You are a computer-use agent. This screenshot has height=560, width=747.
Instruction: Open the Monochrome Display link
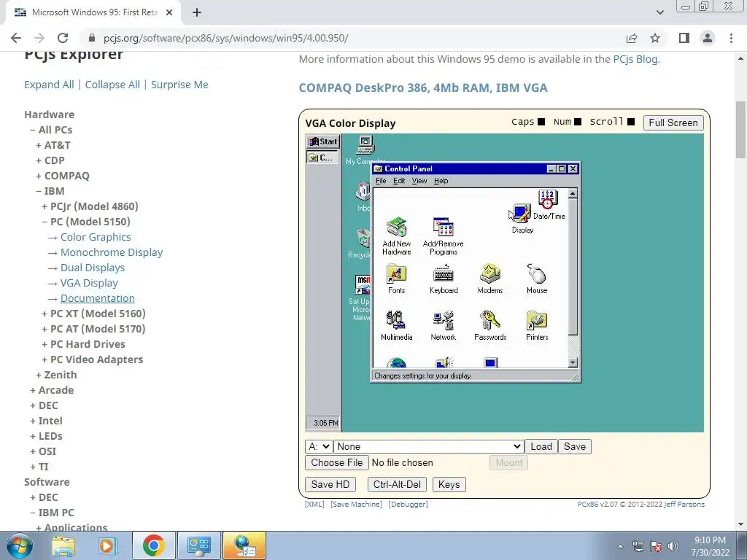click(x=112, y=252)
